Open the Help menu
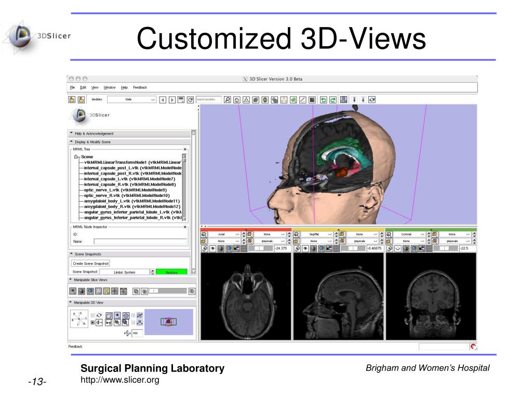 point(124,87)
